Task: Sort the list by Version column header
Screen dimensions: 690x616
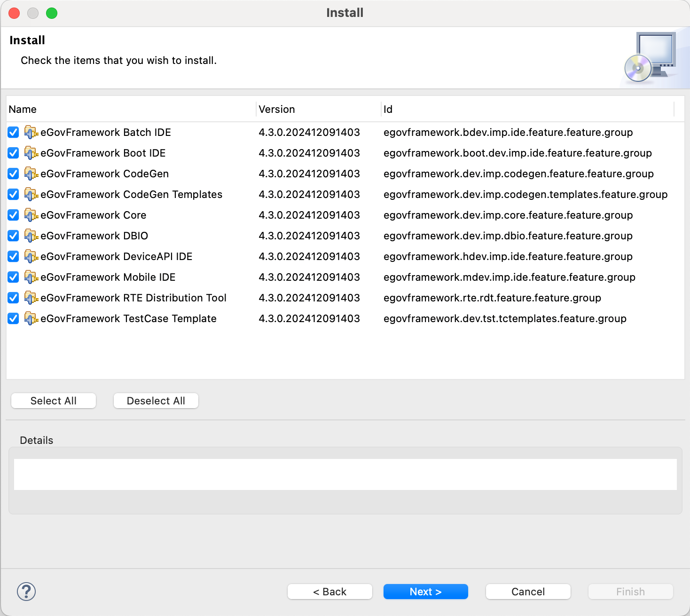Action: coord(277,110)
